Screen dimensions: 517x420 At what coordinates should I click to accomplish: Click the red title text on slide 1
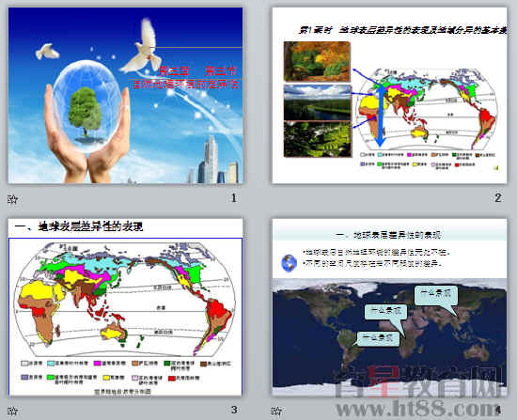click(x=185, y=78)
